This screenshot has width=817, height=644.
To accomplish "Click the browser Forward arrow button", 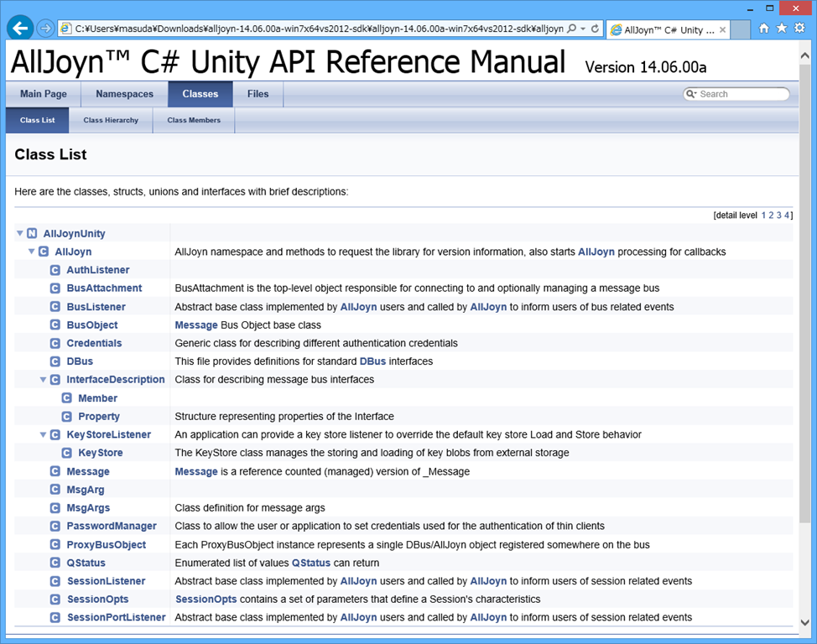I will pos(46,29).
